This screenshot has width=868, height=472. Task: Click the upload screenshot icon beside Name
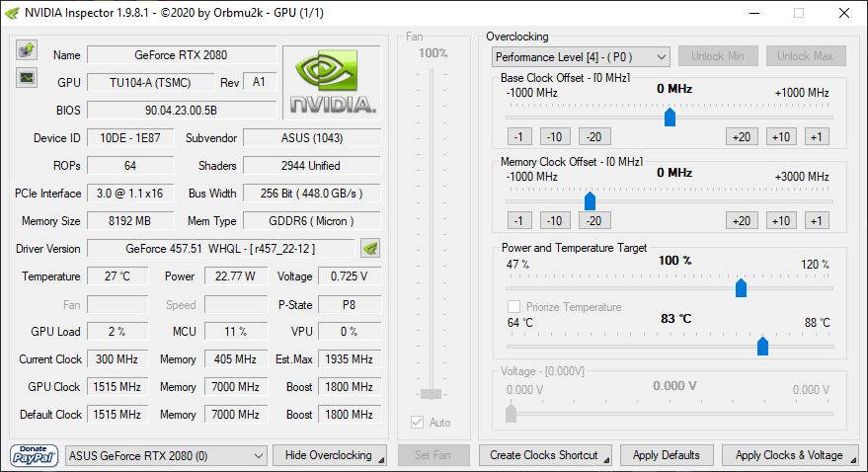pyautogui.click(x=26, y=49)
